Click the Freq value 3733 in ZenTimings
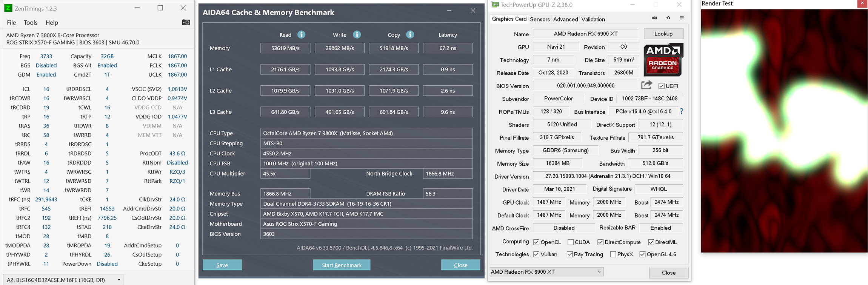 pos(46,56)
